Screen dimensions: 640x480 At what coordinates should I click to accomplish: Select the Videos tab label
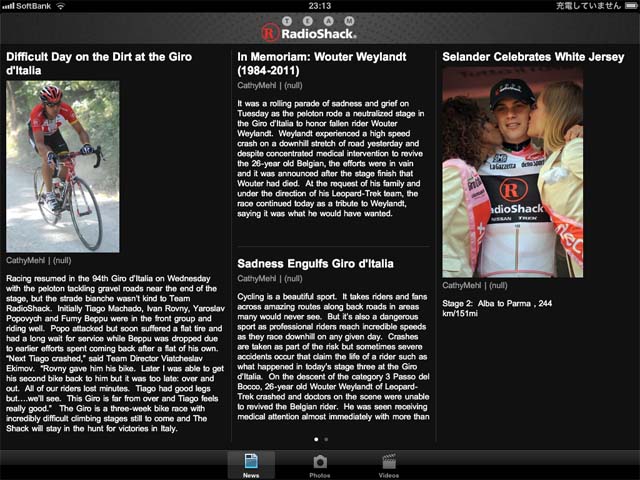click(389, 475)
